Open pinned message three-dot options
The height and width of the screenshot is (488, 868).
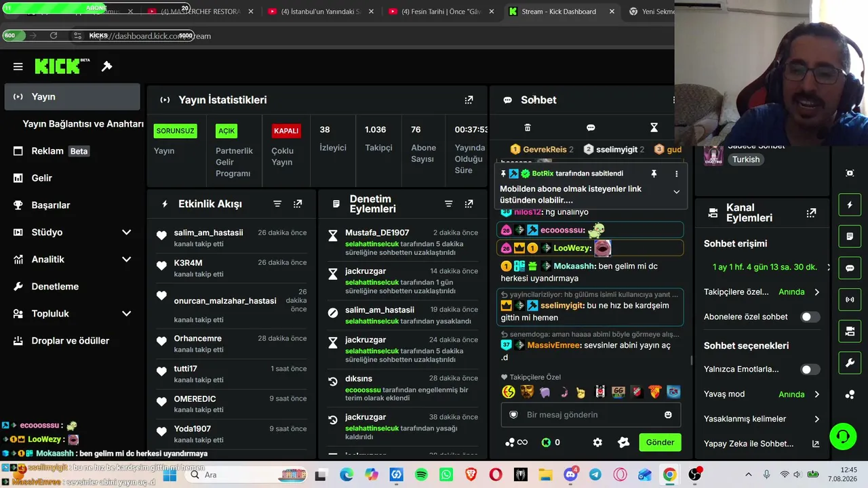pos(676,174)
